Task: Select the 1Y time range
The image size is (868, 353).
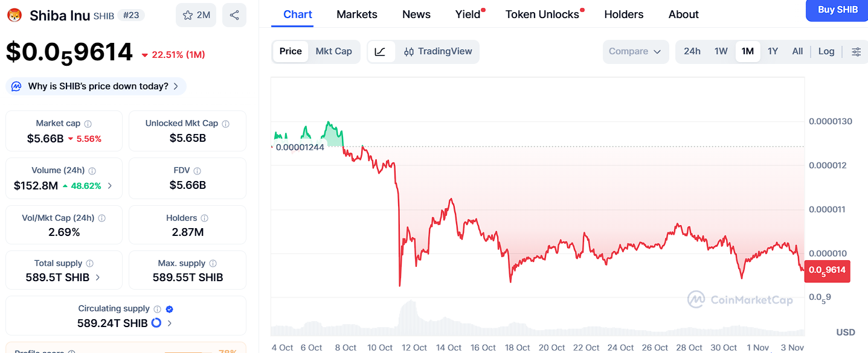Action: click(x=773, y=51)
